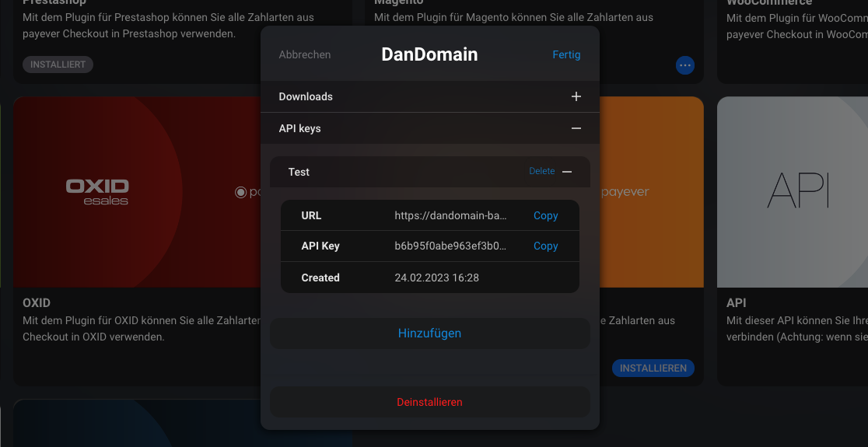Click the Test key name label

[299, 172]
